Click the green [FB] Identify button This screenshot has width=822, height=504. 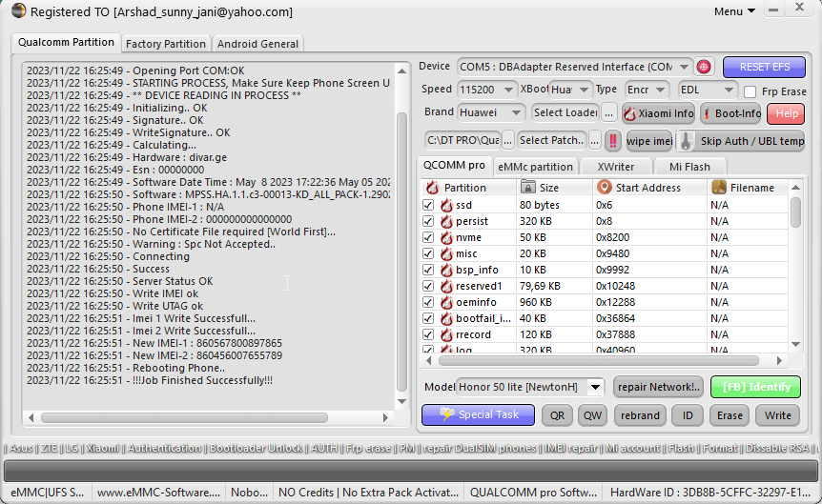(x=756, y=387)
